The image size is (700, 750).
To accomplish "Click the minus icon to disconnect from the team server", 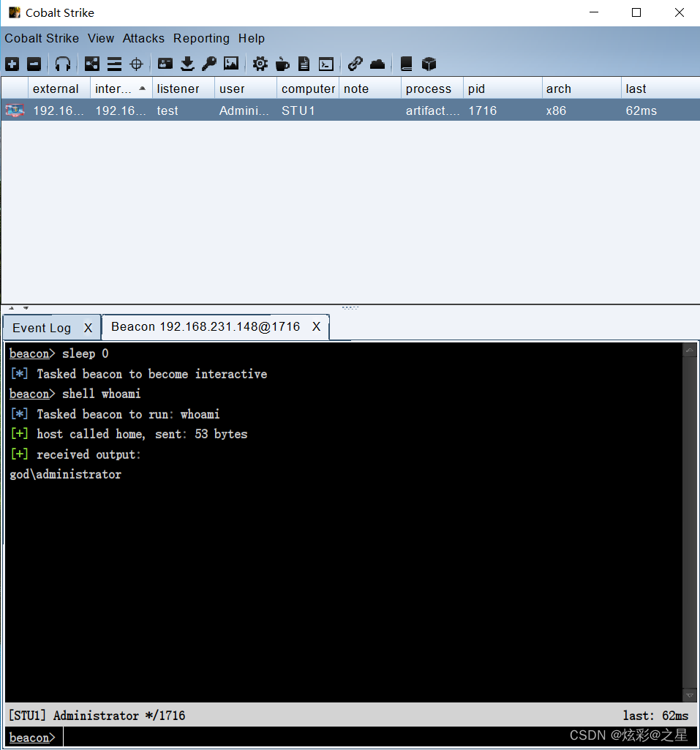I will [34, 64].
